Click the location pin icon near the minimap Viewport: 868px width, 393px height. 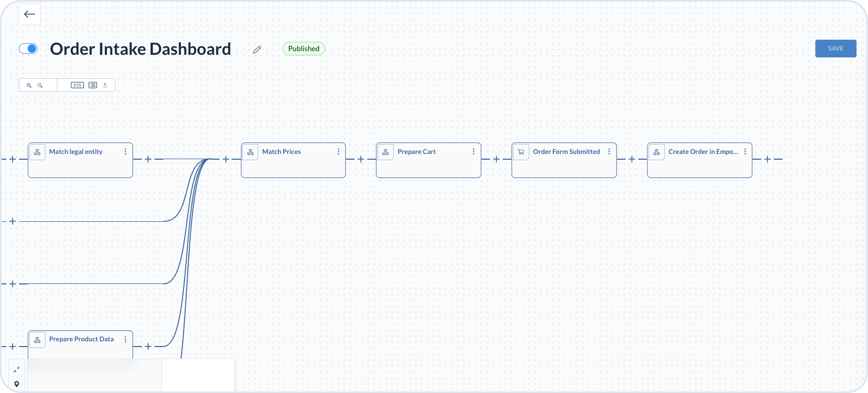17,384
